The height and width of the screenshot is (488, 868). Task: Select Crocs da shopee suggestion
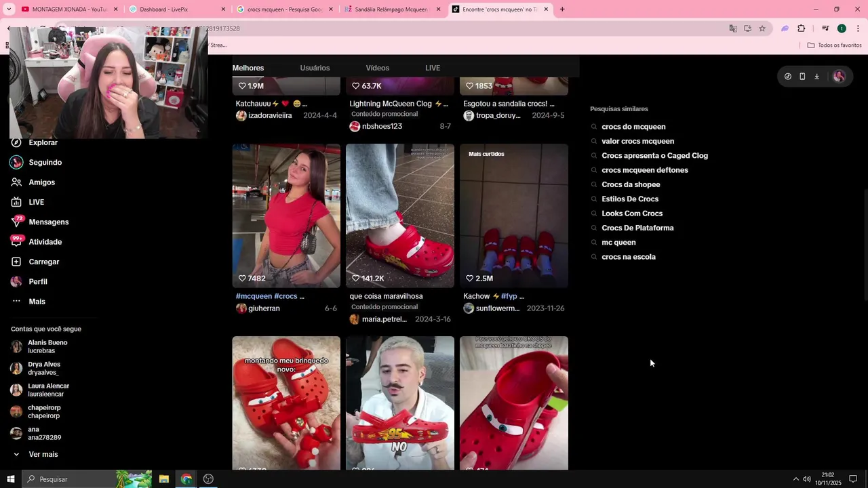coord(631,184)
